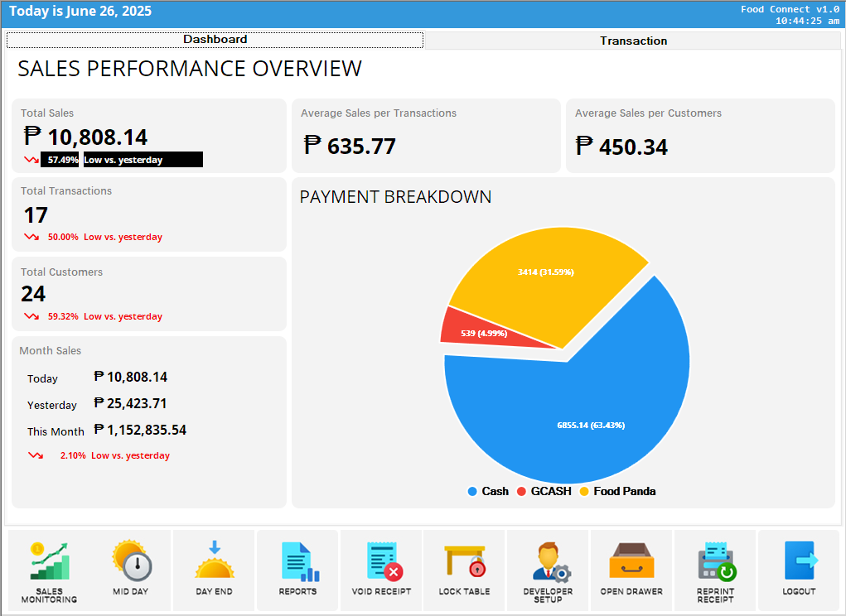The image size is (846, 616).
Task: Toggle Cash in the chart legend
Action: pos(488,491)
